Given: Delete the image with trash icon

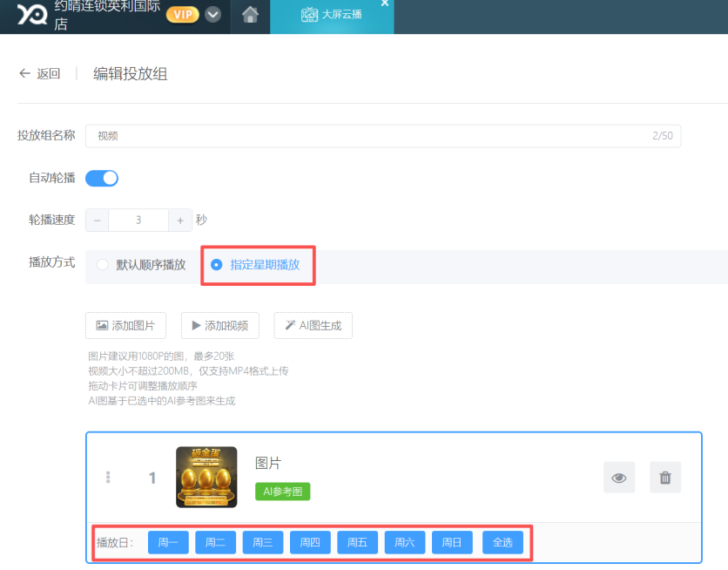Looking at the screenshot, I should (x=665, y=478).
